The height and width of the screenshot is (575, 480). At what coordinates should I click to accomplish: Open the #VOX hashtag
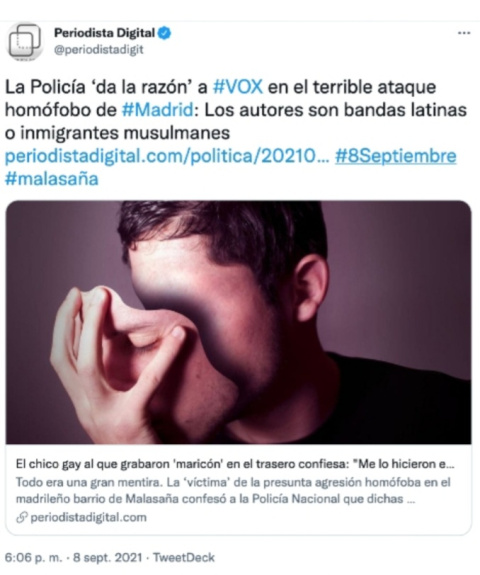coord(238,87)
